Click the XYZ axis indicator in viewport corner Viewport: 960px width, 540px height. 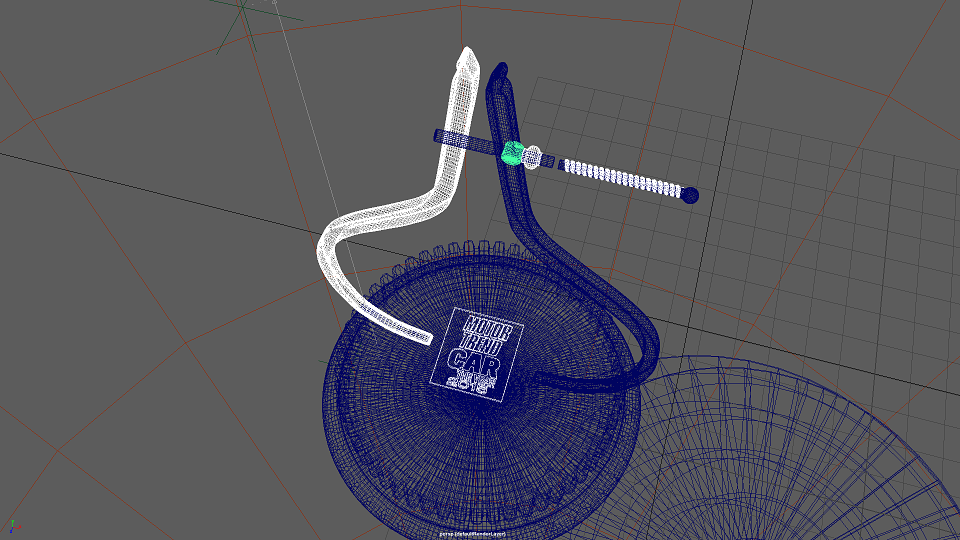click(14, 527)
